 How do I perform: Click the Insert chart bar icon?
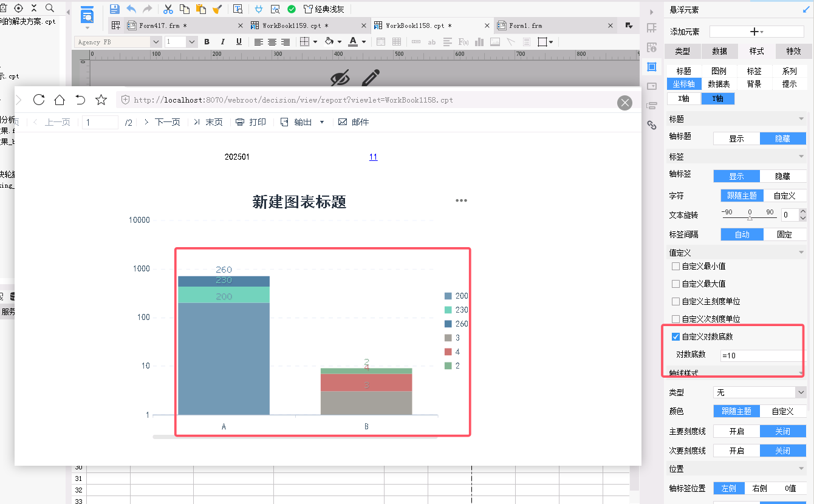click(x=479, y=42)
